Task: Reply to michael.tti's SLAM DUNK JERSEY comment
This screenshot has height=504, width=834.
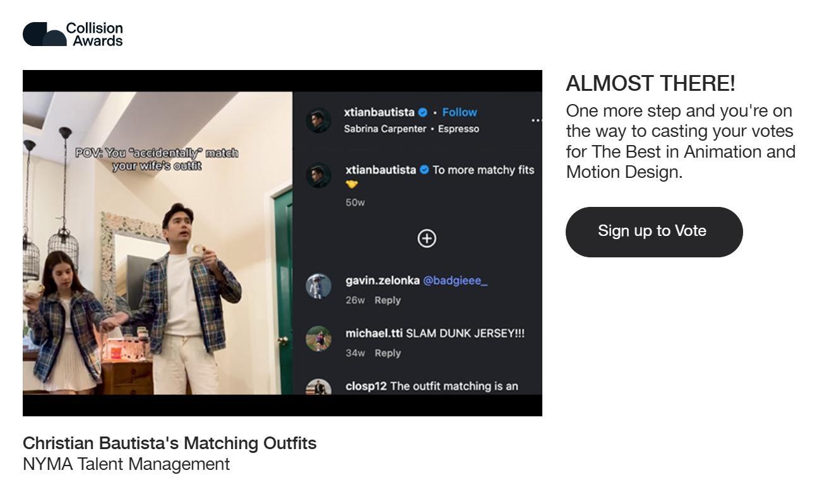Action: 388,353
